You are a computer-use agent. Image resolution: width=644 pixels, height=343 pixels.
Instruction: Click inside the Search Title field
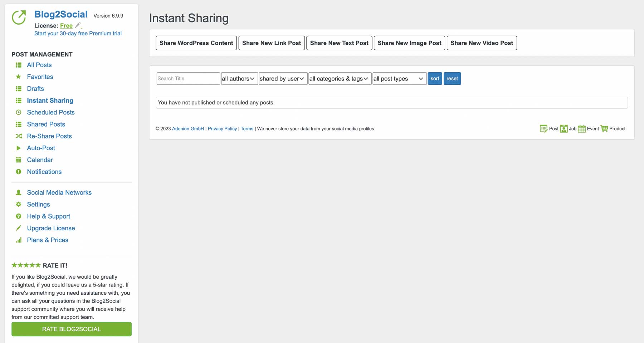(188, 78)
